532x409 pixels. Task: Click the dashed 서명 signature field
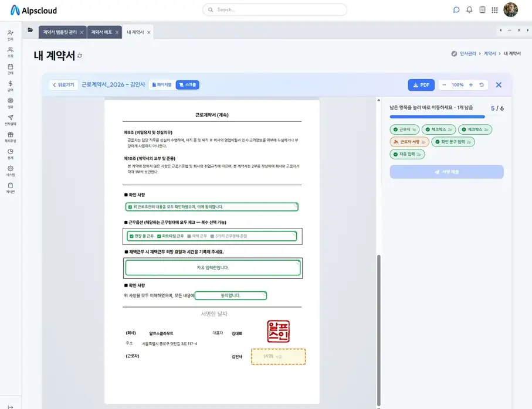(x=278, y=356)
